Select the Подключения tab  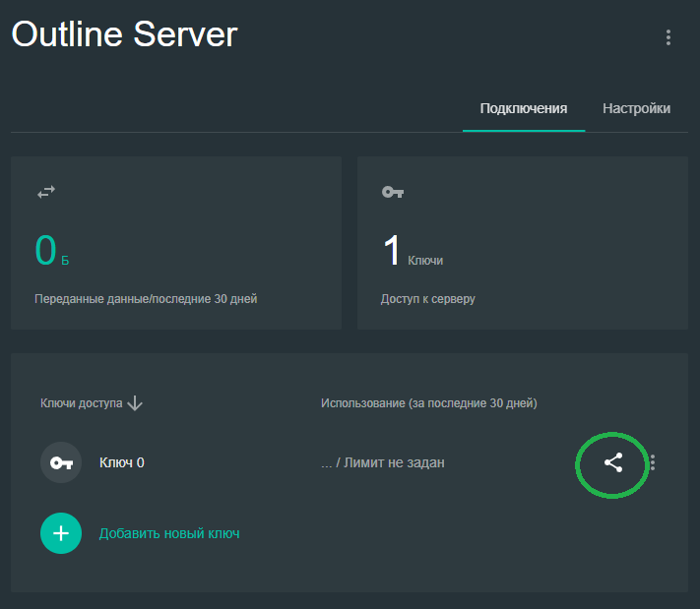(x=523, y=108)
